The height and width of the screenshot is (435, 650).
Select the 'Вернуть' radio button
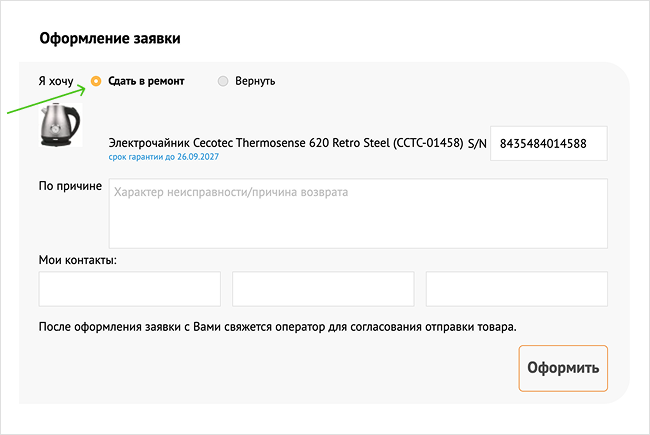click(x=223, y=81)
